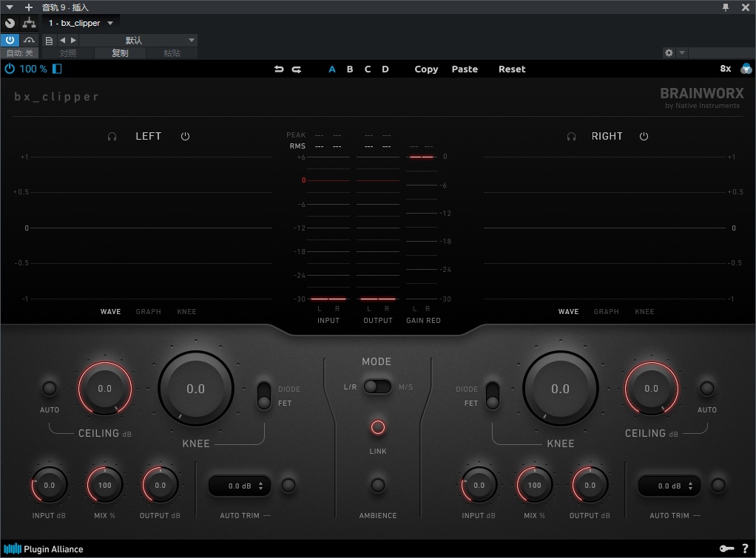Image resolution: width=756 pixels, height=558 pixels.
Task: Open help question mark icon
Action: [746, 549]
